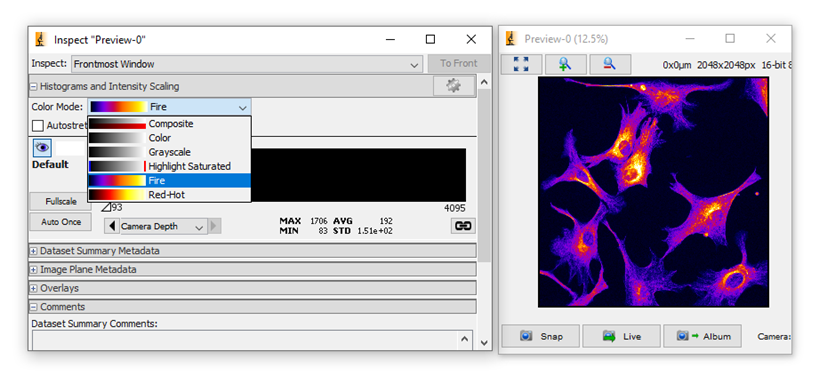Expand the Dataset Summary Metadata section

point(33,251)
